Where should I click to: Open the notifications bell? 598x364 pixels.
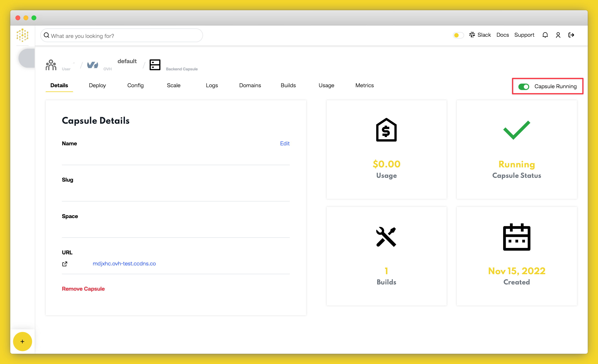click(x=545, y=35)
